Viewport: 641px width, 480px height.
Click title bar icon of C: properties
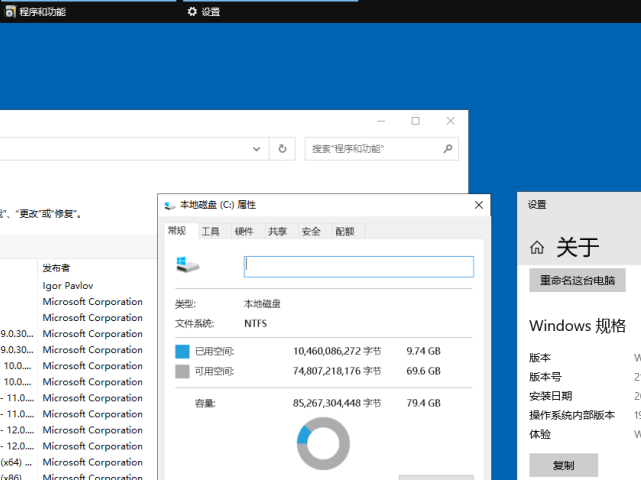point(170,205)
